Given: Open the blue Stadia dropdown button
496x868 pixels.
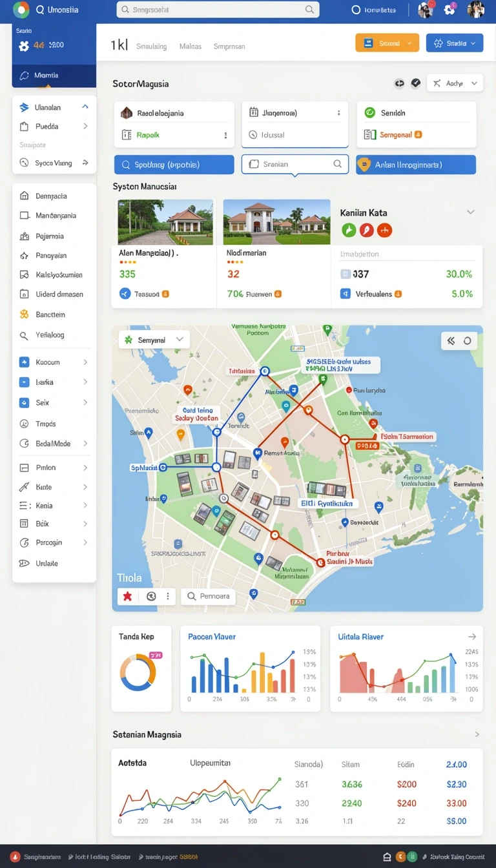Looking at the screenshot, I should 455,43.
